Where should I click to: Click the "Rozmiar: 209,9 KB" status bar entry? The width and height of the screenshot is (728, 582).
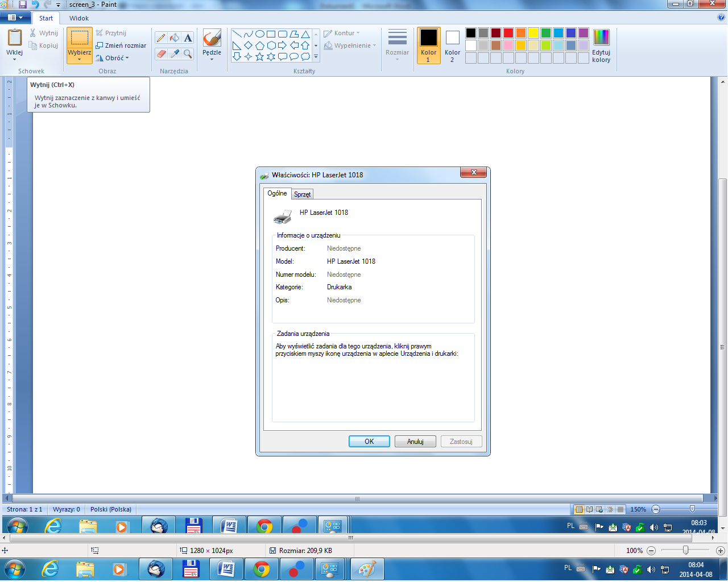pos(300,551)
